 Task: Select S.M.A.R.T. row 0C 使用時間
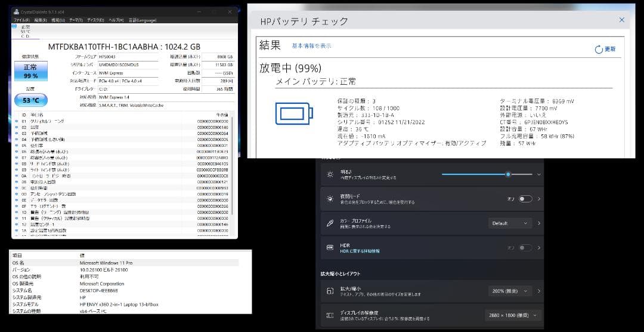point(122,188)
